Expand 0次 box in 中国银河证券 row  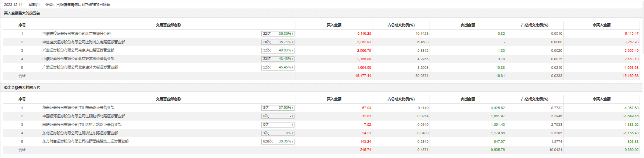pos(278,116)
